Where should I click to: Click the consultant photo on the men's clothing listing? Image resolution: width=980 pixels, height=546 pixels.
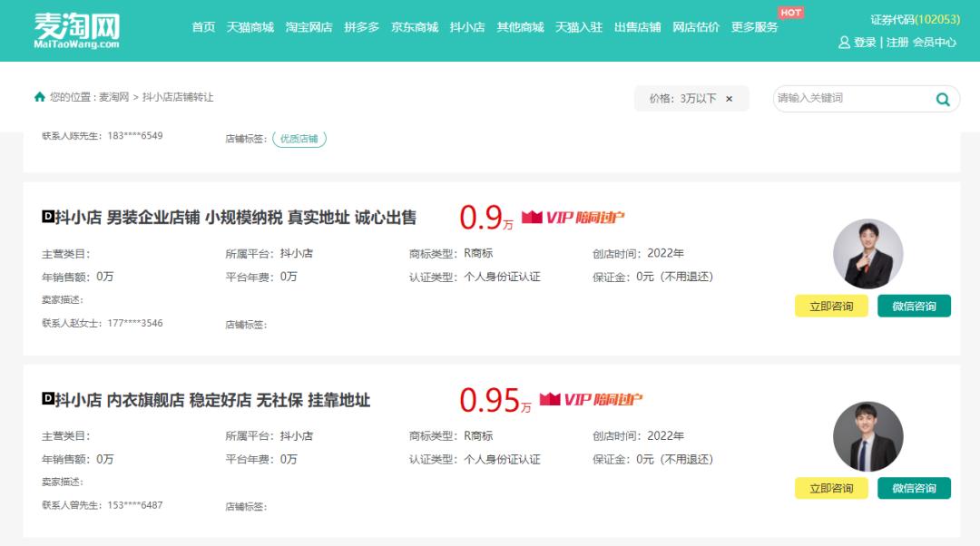867,254
